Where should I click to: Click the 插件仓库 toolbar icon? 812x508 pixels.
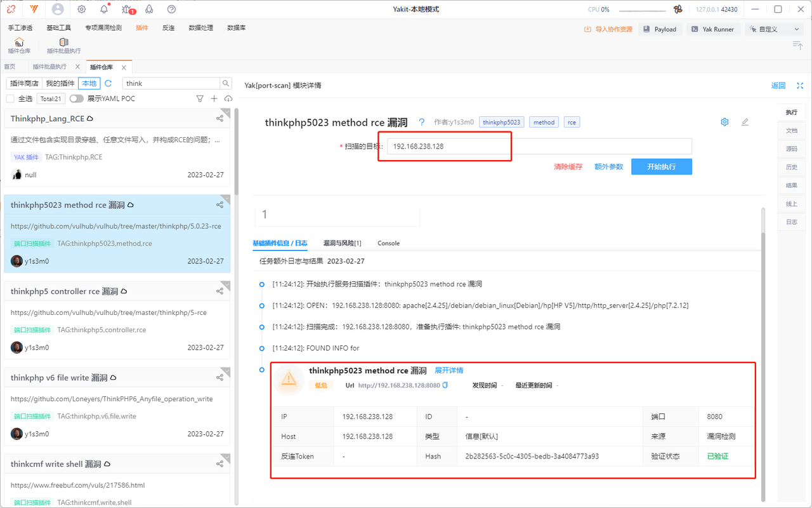click(x=19, y=46)
